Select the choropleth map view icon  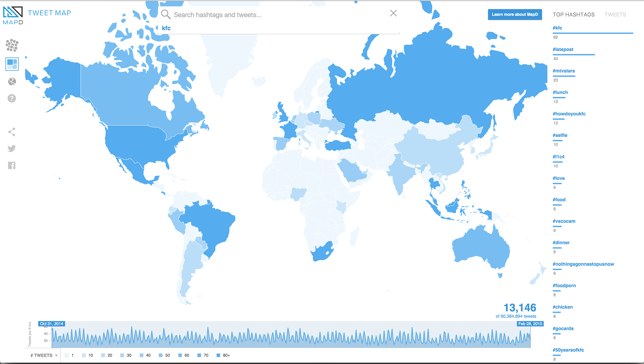click(x=12, y=64)
